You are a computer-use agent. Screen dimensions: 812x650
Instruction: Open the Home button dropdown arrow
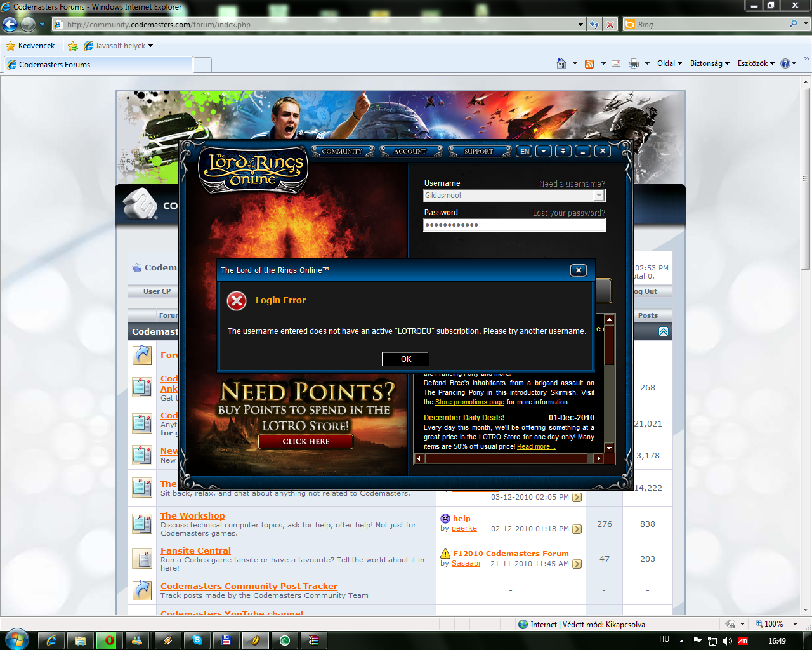pos(575,63)
